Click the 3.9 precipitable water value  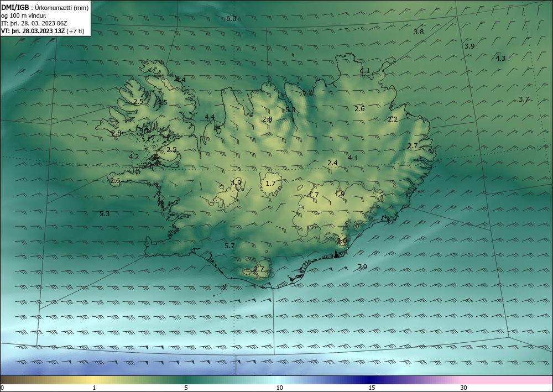(469, 46)
